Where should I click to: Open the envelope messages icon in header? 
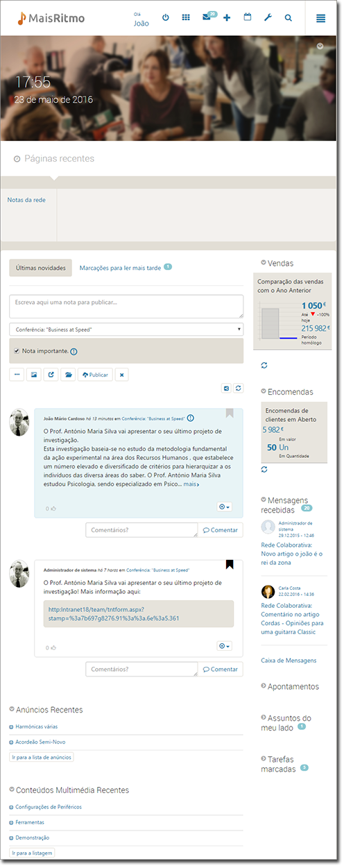coord(206,18)
